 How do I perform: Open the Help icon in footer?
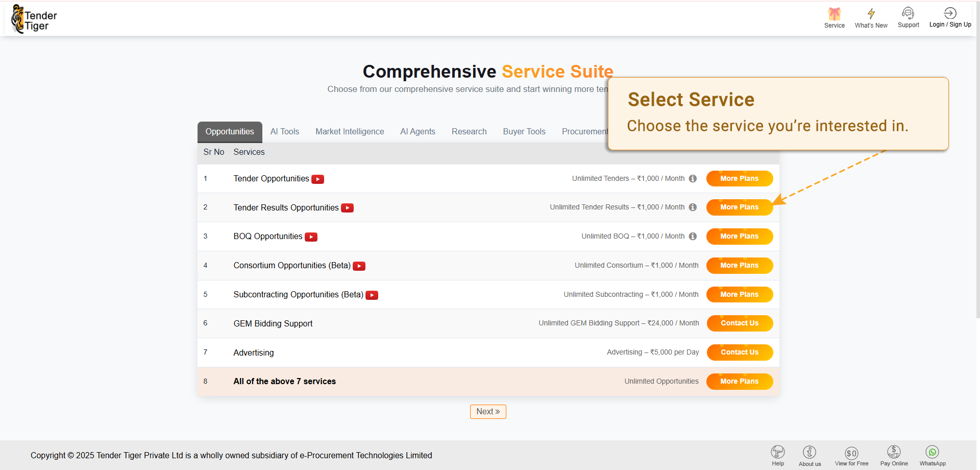777,452
